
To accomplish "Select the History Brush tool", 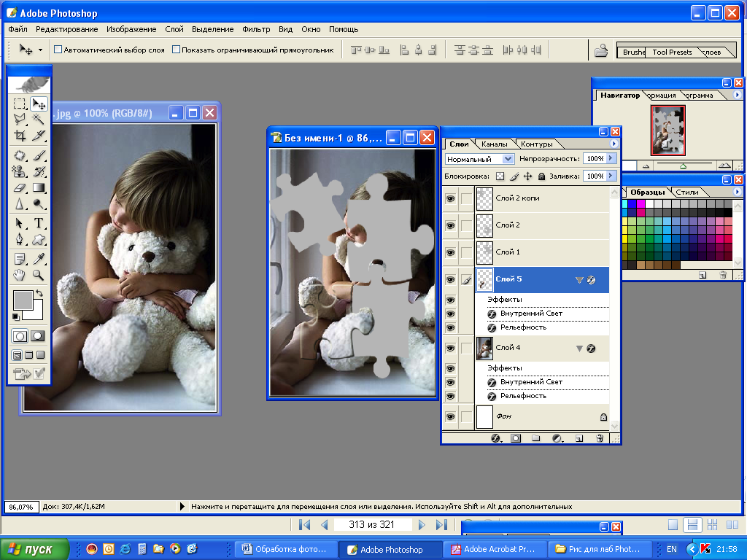I will click(x=39, y=171).
